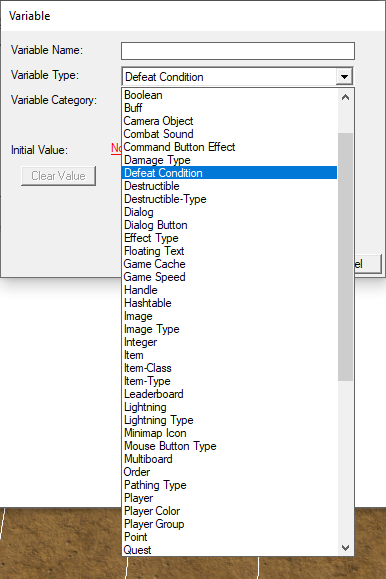
Task: Select Destructible-Type entry
Action: [229, 199]
